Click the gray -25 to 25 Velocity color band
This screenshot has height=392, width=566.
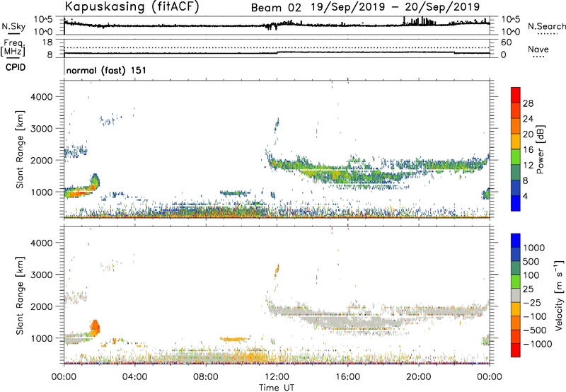516,296
